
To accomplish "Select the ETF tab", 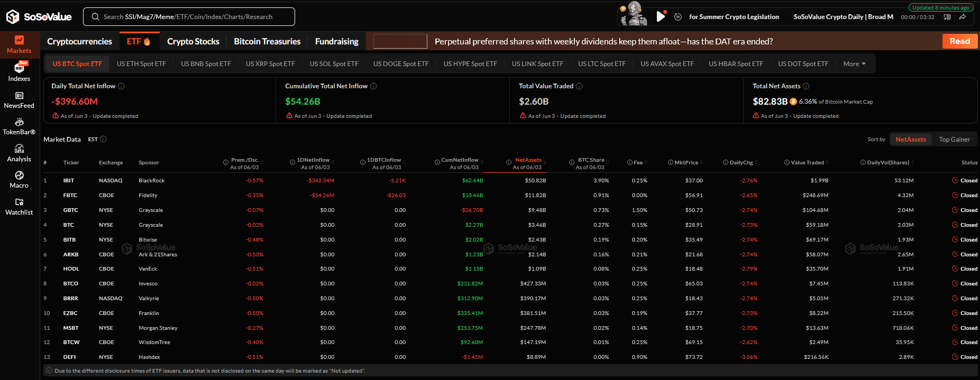I will (139, 41).
